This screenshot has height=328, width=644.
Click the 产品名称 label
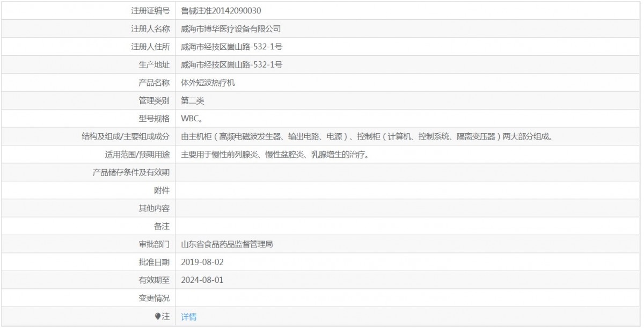(x=154, y=83)
